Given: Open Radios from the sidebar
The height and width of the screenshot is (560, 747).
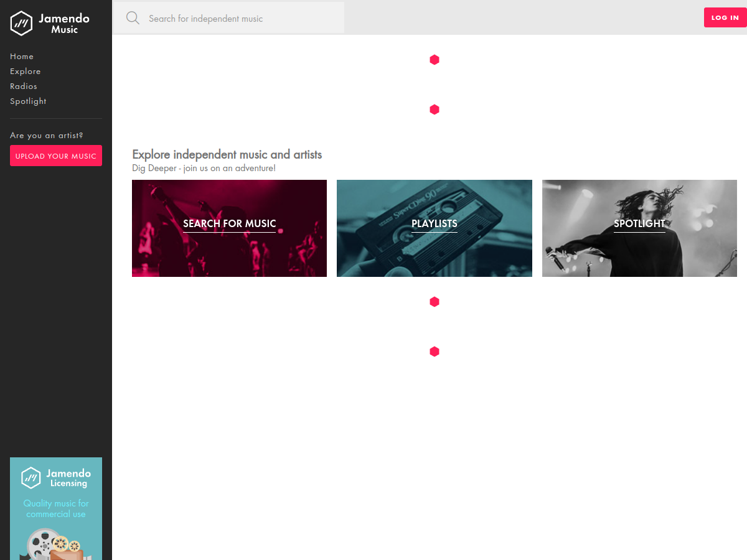Looking at the screenshot, I should point(24,86).
